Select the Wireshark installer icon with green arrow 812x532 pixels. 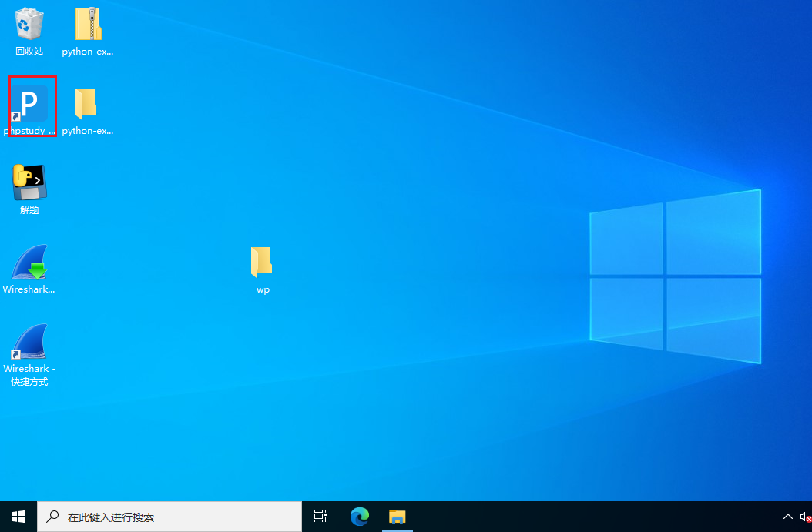click(29, 262)
